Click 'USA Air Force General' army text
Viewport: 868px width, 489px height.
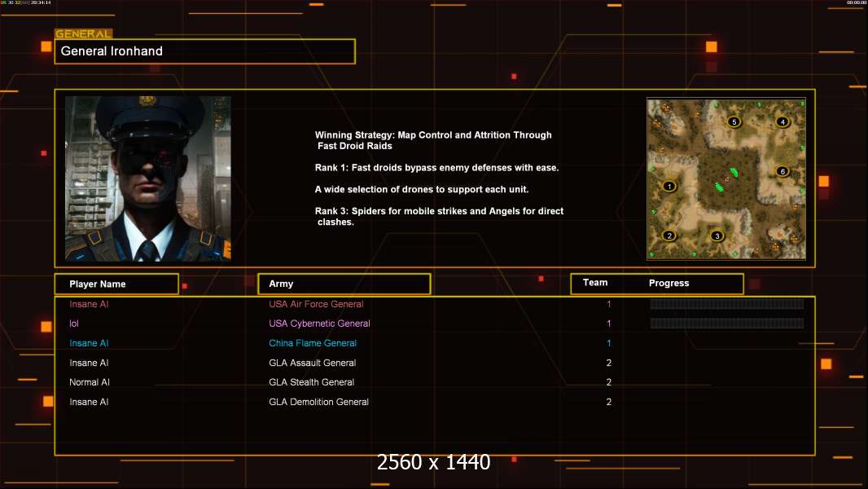pyautogui.click(x=316, y=304)
